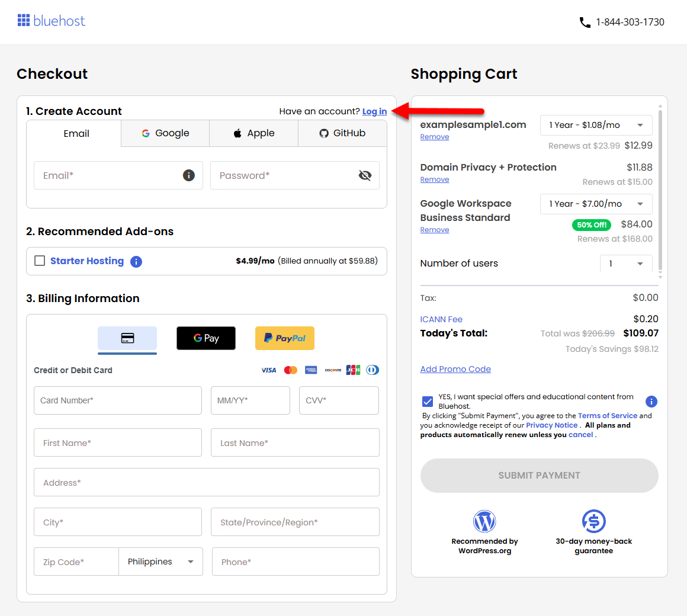The image size is (687, 616).
Task: Focus the Address field
Action: click(207, 482)
